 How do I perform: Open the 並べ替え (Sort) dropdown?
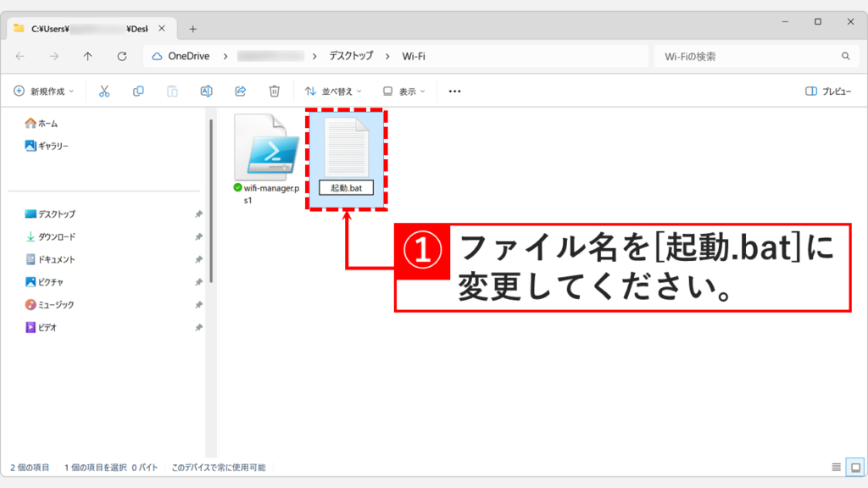tap(333, 91)
